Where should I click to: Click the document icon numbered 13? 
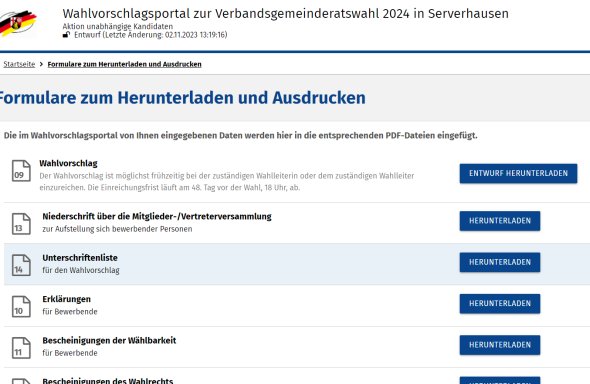tap(21, 224)
